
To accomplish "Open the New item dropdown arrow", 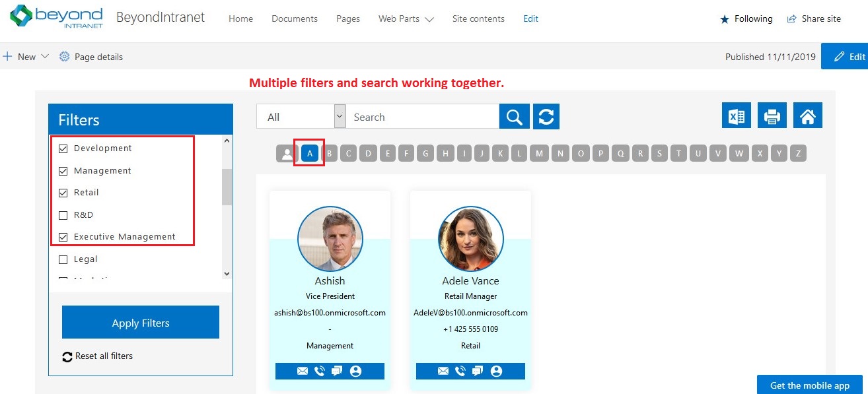I will tap(45, 57).
